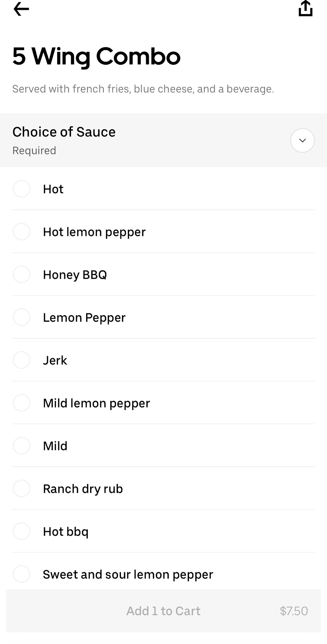327x644 pixels.
Task: Click the 5 Wing Combo title
Action: click(x=96, y=56)
